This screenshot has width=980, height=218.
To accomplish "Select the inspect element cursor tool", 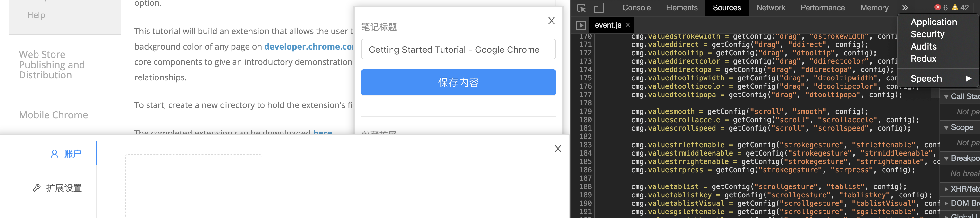I will 581,8.
